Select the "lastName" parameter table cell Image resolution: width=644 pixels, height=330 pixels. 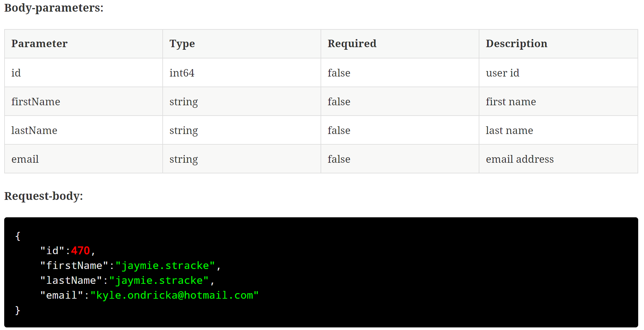click(34, 130)
